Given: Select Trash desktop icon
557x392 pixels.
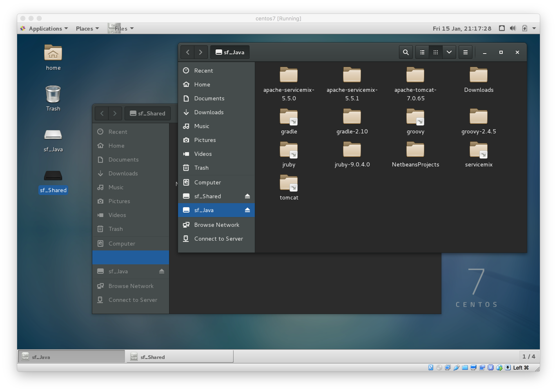Looking at the screenshot, I should [x=53, y=98].
